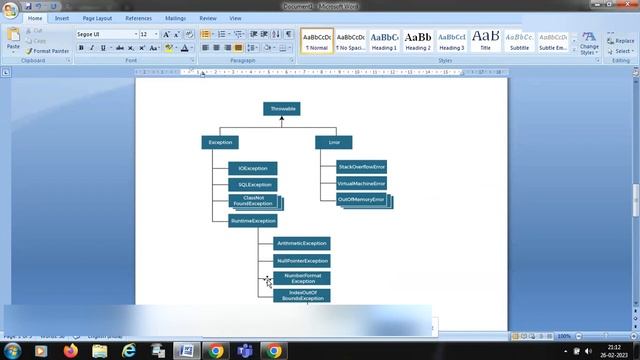The height and width of the screenshot is (360, 640).
Task: Click the Paste clipboard icon
Action: coord(13,35)
